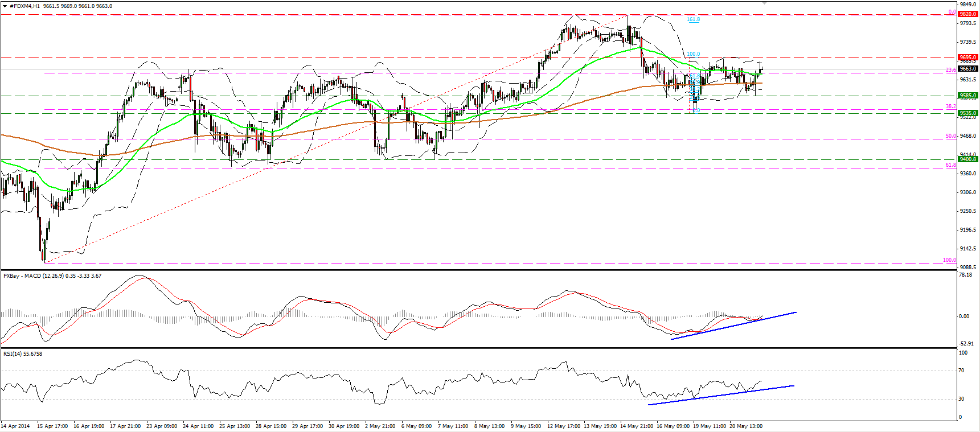Click the 2 May 21:00 time axis label
This screenshot has height=432, width=980.
(380, 426)
